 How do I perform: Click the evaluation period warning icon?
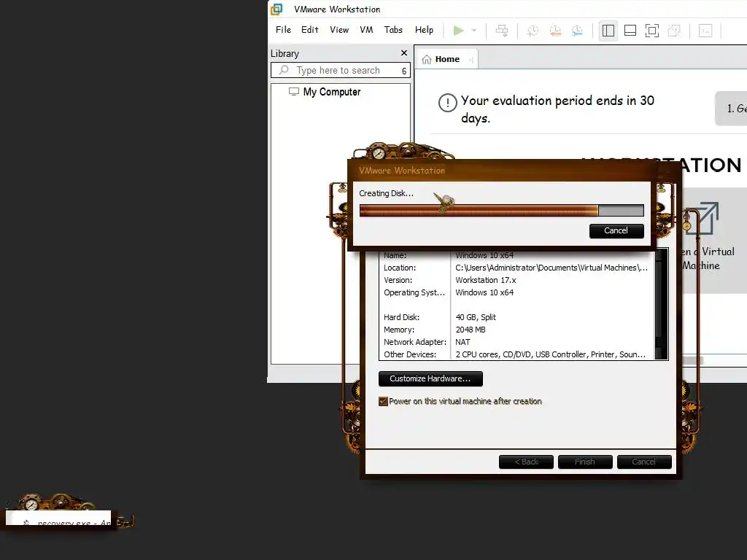(x=448, y=102)
